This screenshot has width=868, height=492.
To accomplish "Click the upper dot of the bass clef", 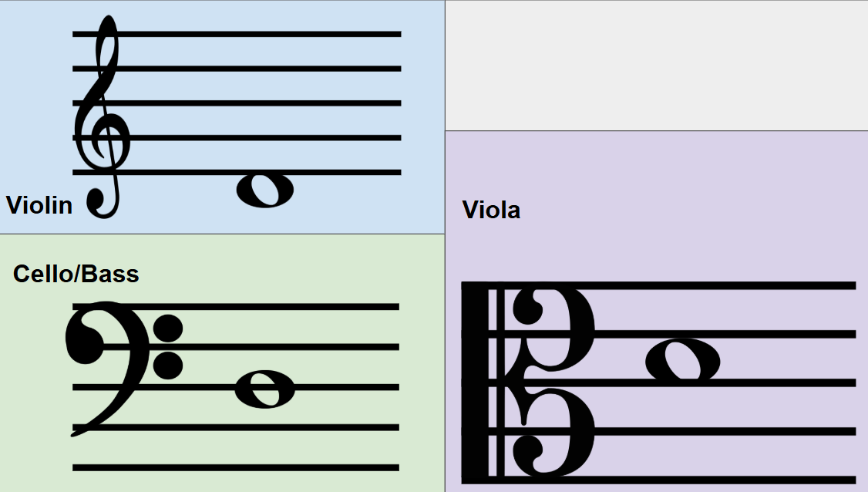I will [x=168, y=328].
